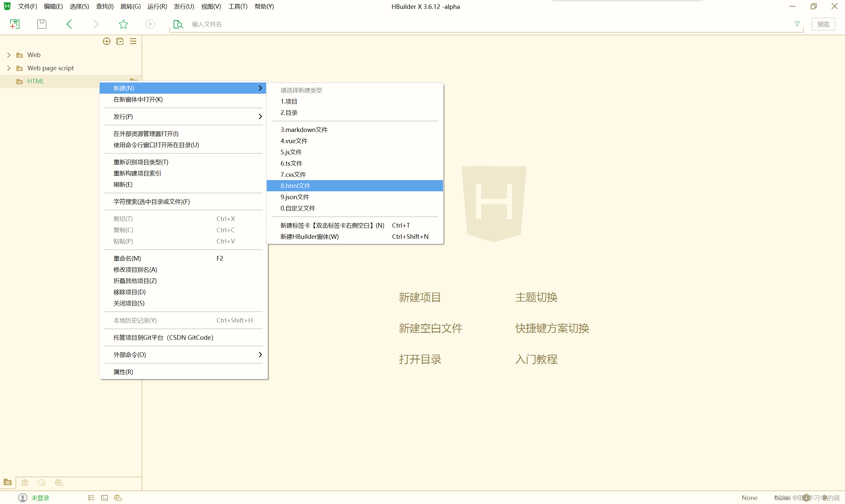Open the project manager folder icon at bottom
The image size is (845, 504).
8,483
